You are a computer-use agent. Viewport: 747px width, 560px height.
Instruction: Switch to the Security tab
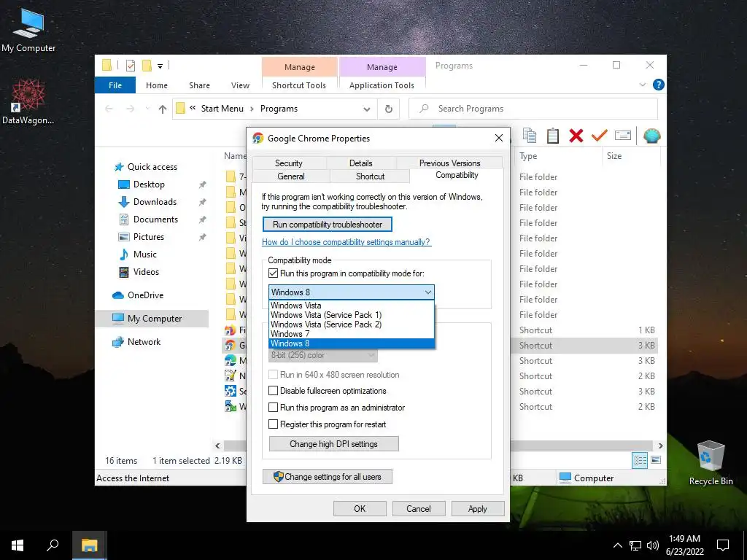[289, 163]
